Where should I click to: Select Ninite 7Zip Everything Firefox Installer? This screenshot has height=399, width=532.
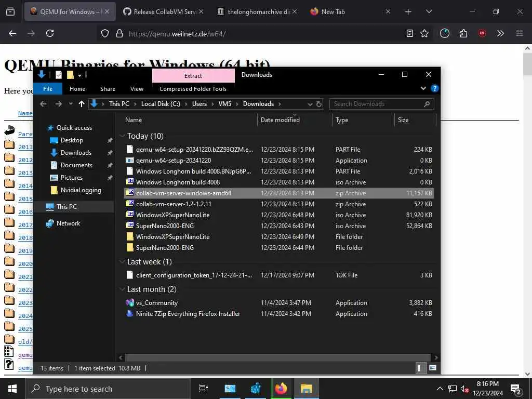[x=278, y=313]
